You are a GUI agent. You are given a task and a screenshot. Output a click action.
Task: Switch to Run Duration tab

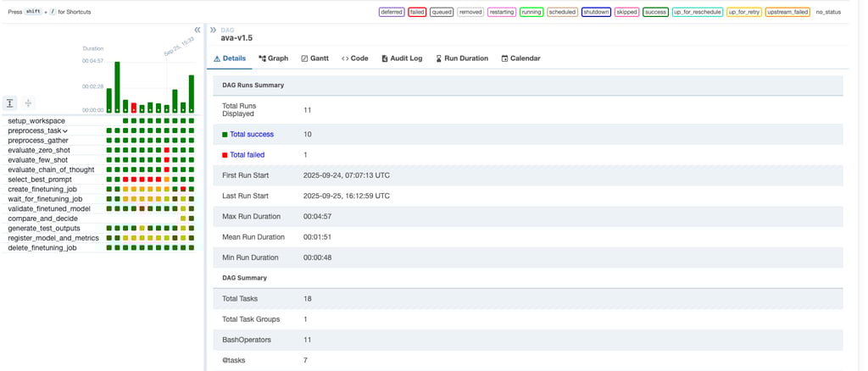(x=462, y=58)
